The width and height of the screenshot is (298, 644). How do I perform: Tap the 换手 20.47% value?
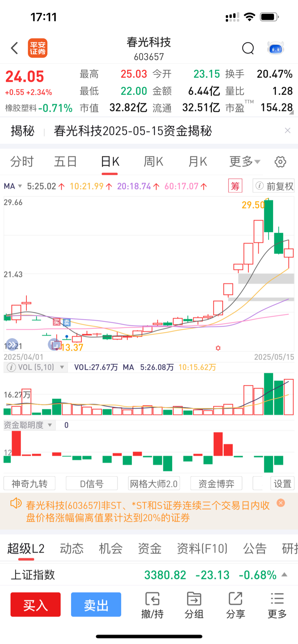(x=275, y=74)
